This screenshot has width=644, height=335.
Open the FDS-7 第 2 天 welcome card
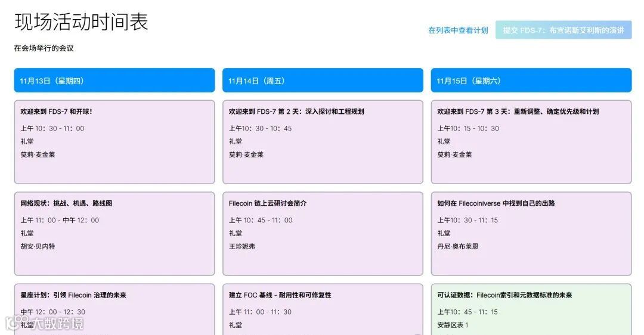[x=323, y=142]
